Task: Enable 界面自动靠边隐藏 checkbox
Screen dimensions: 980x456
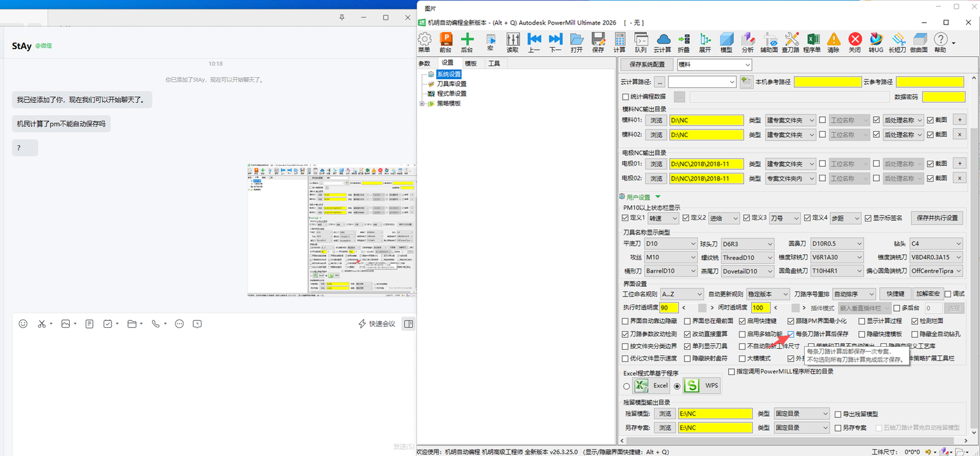Action: 625,321
